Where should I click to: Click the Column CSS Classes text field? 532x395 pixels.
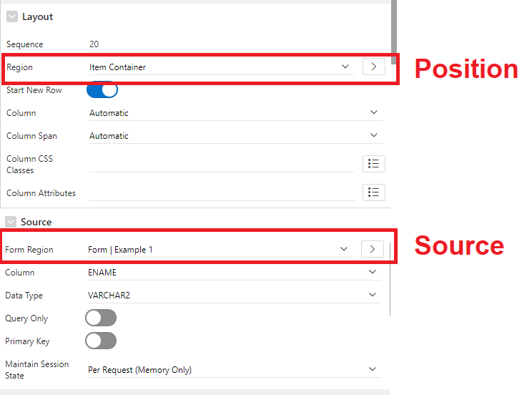(x=221, y=164)
